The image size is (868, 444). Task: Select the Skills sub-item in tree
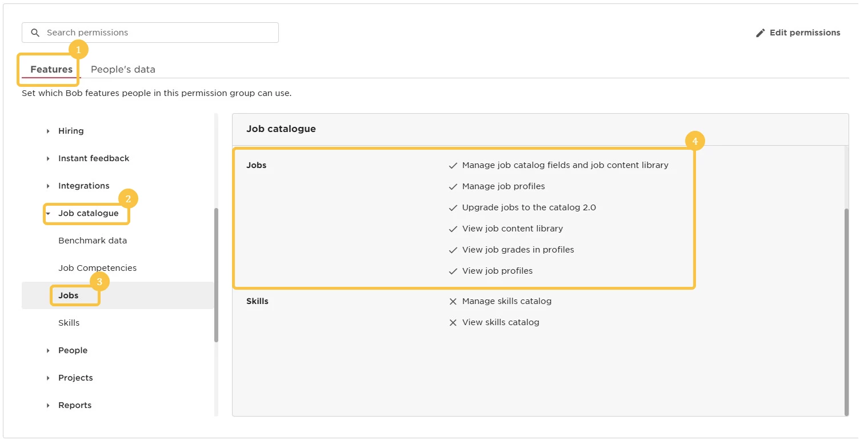69,323
